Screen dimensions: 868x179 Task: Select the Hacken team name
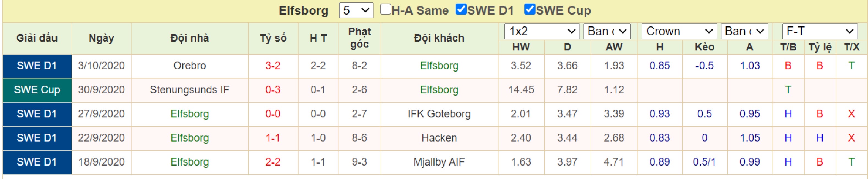439,138
